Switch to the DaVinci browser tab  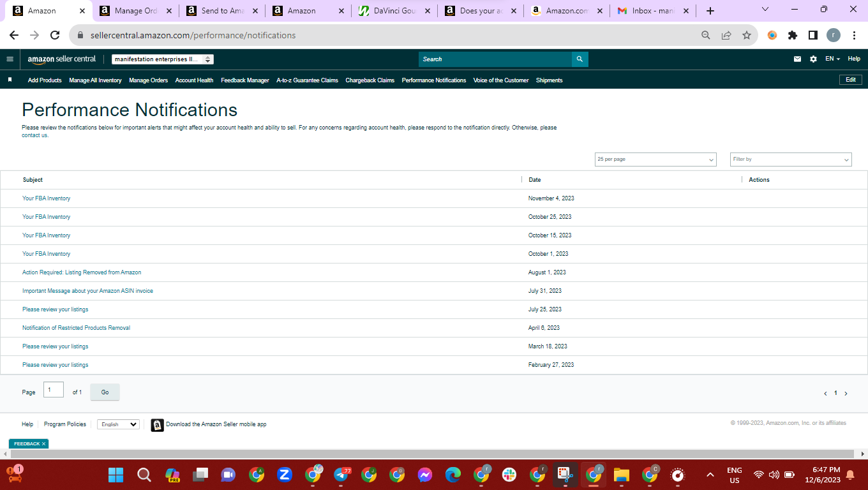394,11
